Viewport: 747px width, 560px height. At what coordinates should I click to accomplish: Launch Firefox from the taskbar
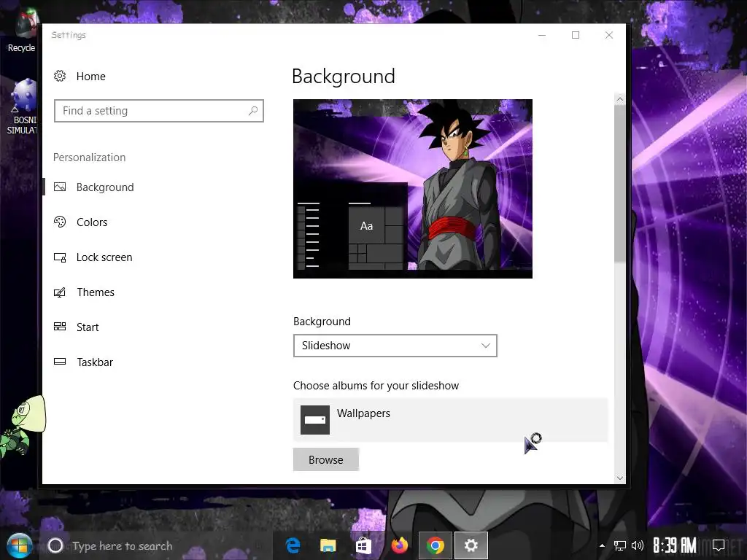coord(400,545)
